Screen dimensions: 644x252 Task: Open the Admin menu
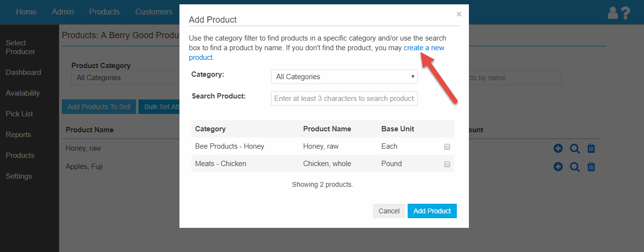tap(63, 12)
